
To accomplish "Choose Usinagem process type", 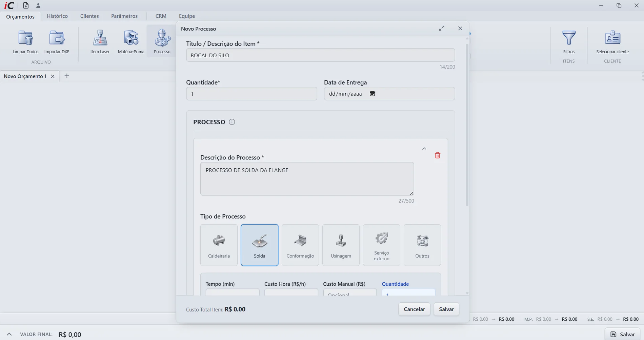I will [x=341, y=245].
